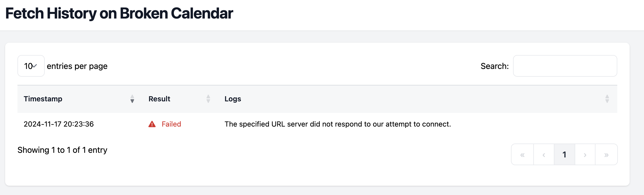
Task: Sort by the Result column header
Action: [x=159, y=99]
